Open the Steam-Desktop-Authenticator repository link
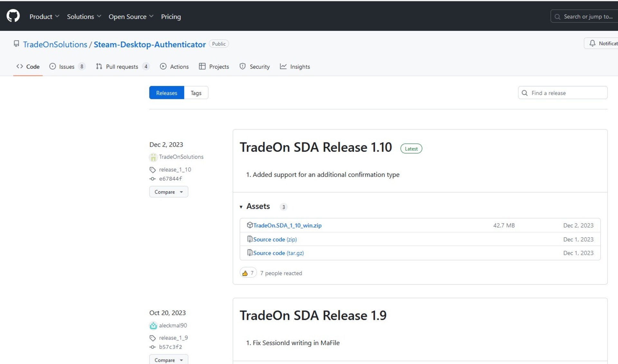 point(149,44)
